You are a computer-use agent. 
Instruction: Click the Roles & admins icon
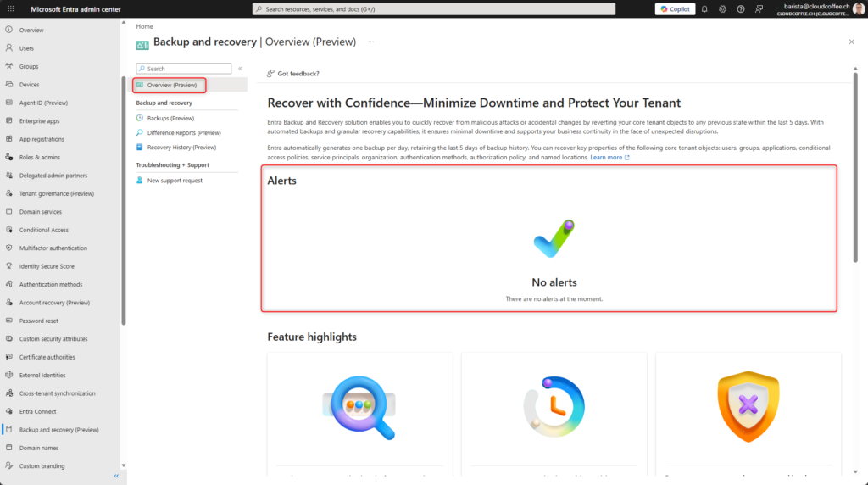[x=8, y=157]
